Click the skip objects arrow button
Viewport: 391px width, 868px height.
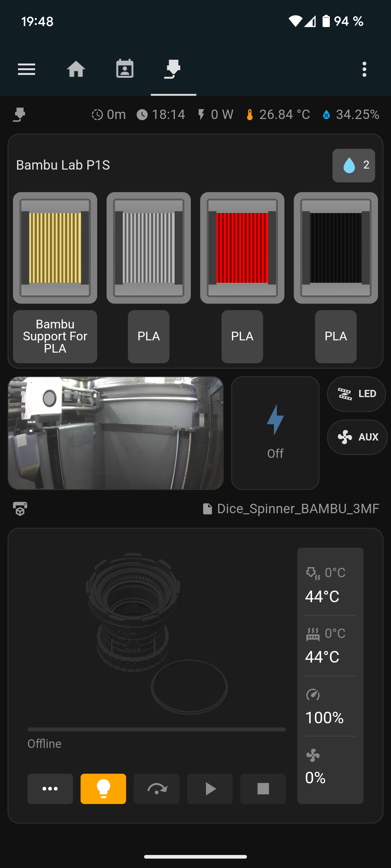click(x=156, y=789)
